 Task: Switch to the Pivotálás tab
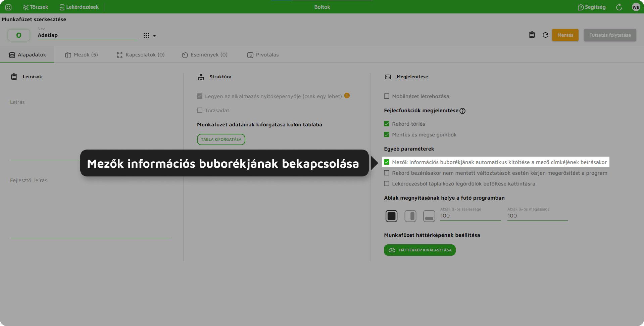263,55
